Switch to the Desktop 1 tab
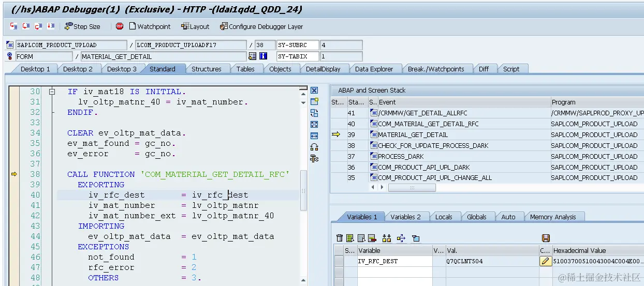The height and width of the screenshot is (286, 644). coord(35,69)
